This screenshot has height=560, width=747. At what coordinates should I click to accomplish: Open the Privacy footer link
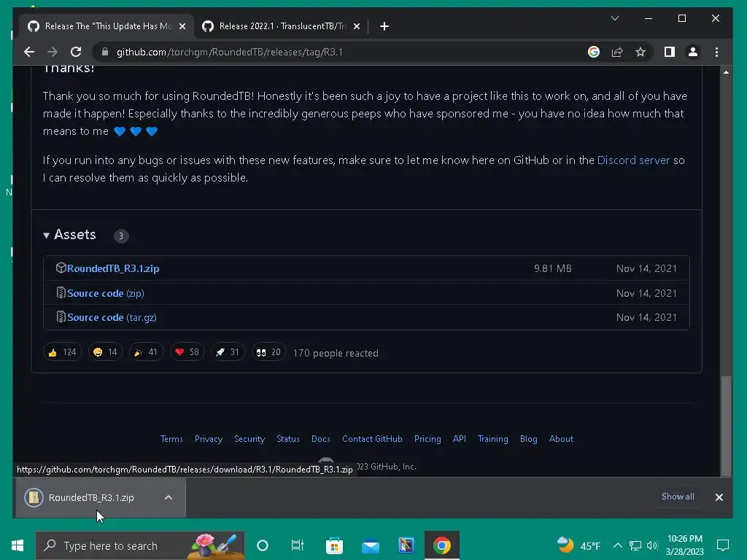pyautogui.click(x=209, y=439)
